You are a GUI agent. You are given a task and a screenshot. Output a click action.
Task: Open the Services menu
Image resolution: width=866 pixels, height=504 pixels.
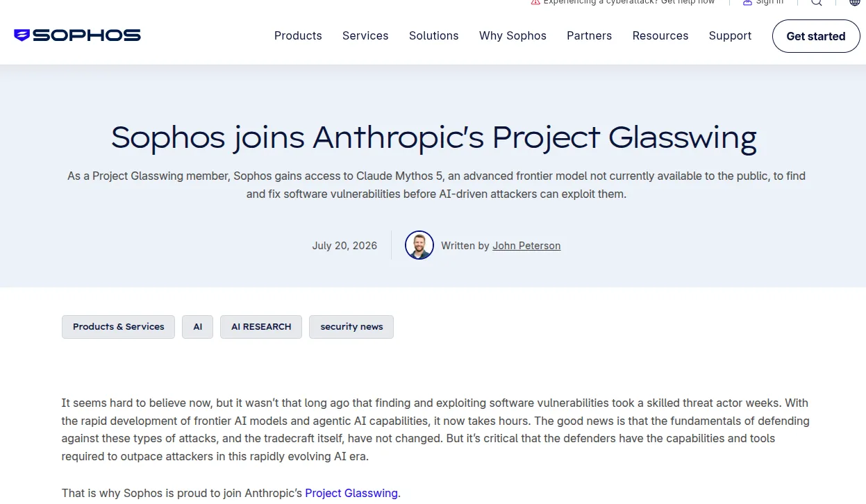coord(365,35)
